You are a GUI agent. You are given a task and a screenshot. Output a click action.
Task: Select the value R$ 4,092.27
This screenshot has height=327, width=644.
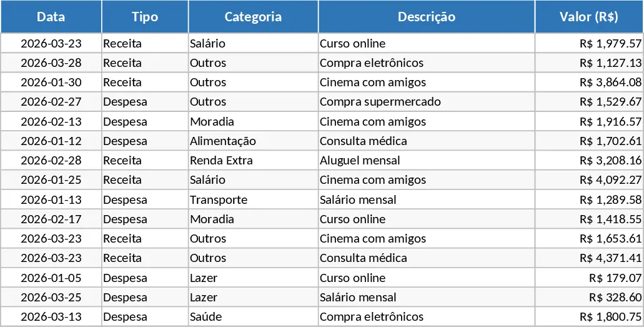click(x=589, y=180)
